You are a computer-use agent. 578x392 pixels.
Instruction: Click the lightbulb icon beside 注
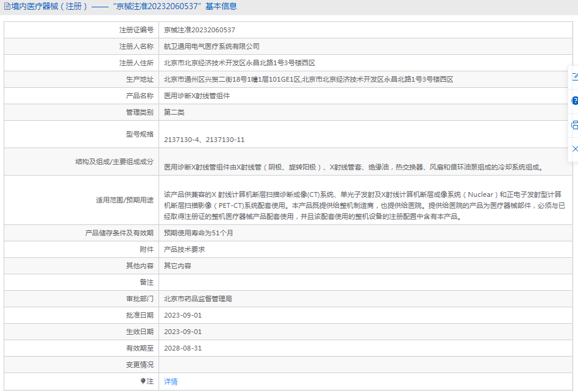tap(143, 381)
